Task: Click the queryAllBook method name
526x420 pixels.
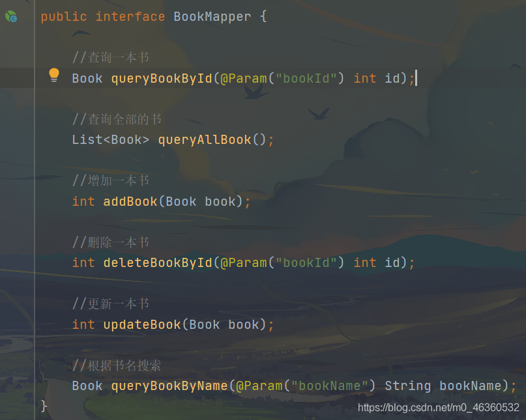Action: pos(205,140)
